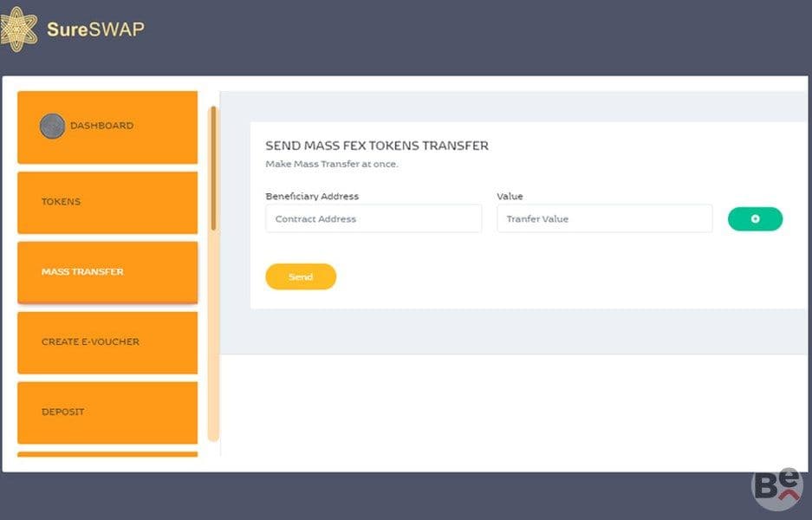Image resolution: width=812 pixels, height=520 pixels.
Task: Click the sidebar scrollbar thumb
Action: [213, 168]
